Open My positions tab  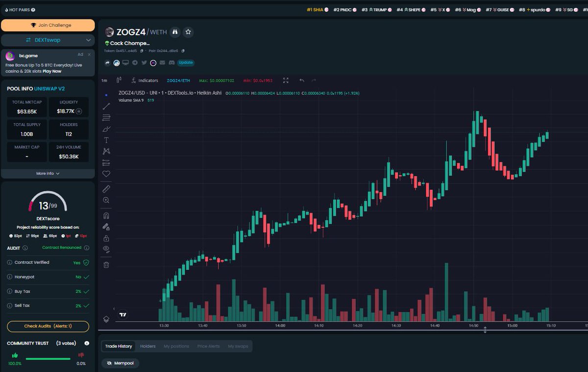[176, 347]
